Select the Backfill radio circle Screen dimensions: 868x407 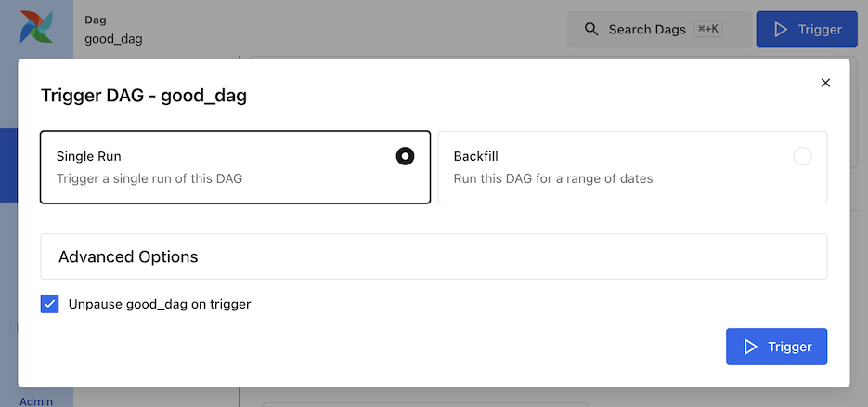pos(802,156)
